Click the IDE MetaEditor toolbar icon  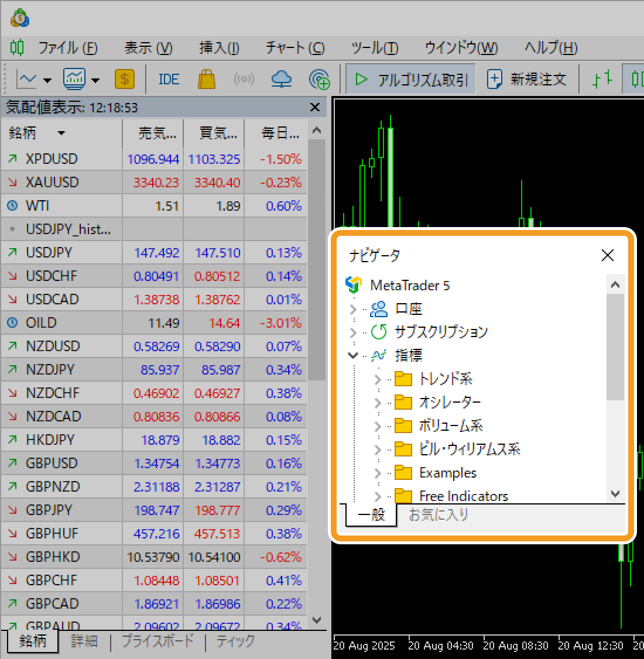coord(169,79)
